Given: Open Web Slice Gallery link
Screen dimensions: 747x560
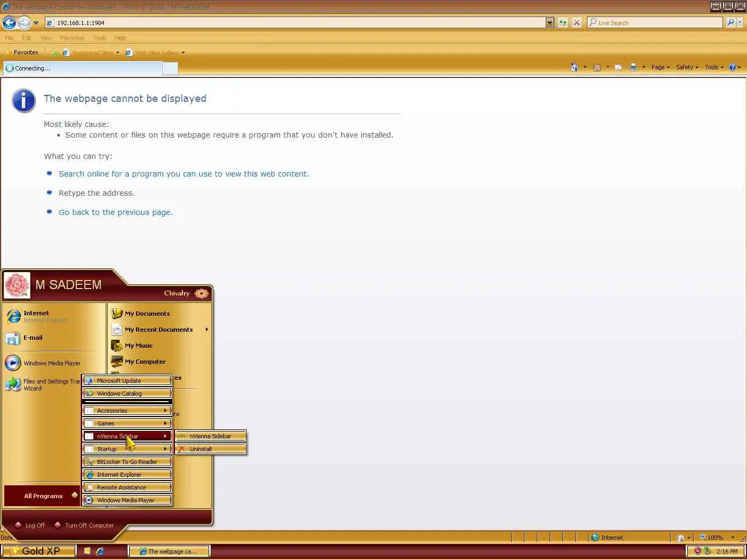Looking at the screenshot, I should [x=155, y=53].
